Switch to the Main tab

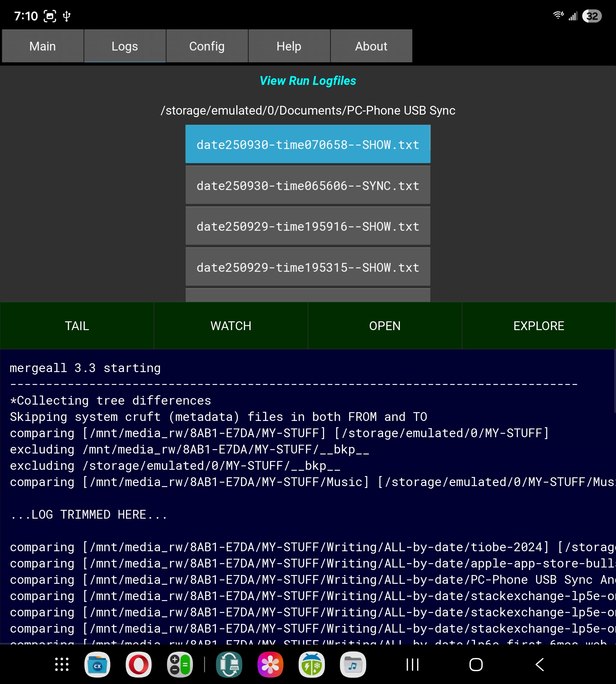pyautogui.click(x=43, y=46)
